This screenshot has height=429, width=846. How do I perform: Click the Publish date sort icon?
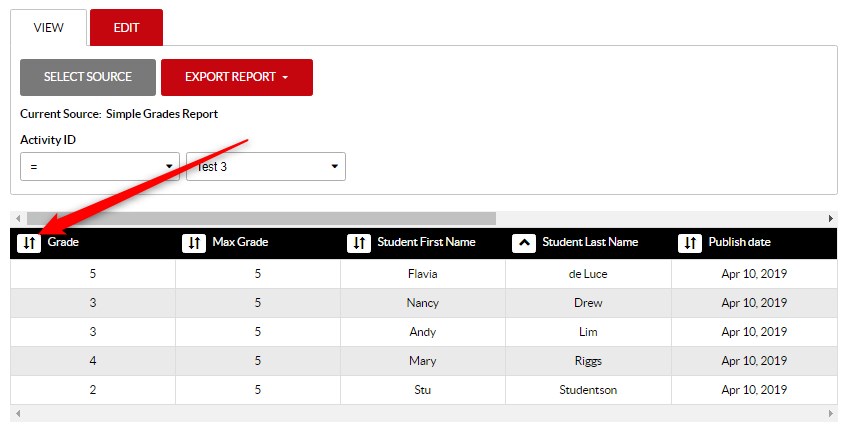click(x=690, y=243)
